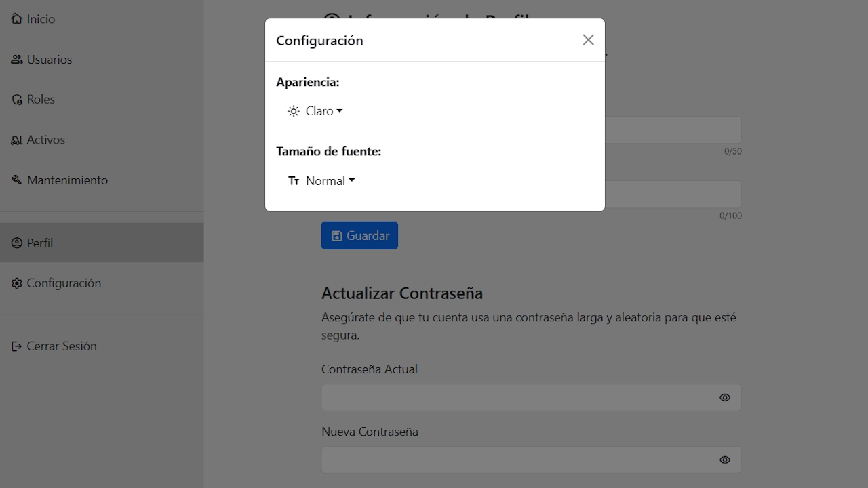Open the Claro appearance dropdown
Viewport: 868px width, 488px height.
pos(321,110)
